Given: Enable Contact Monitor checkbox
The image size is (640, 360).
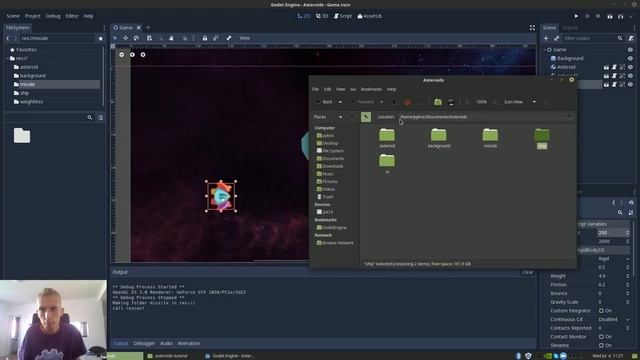Looking at the screenshot, I should click(601, 337).
